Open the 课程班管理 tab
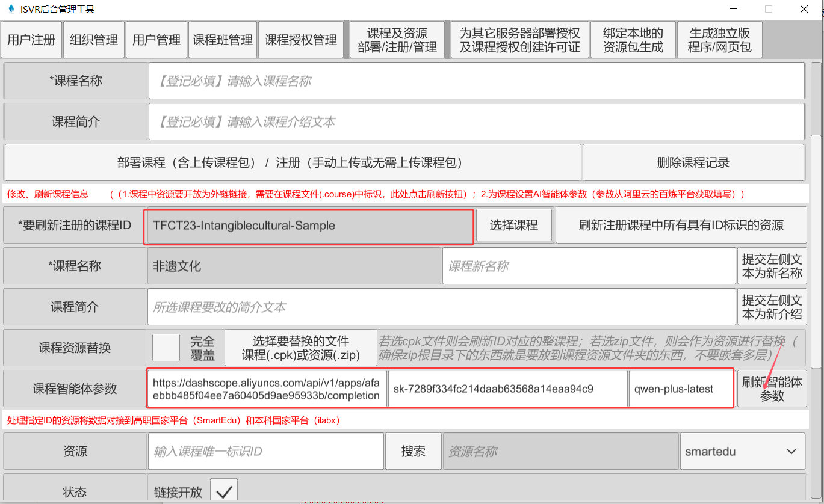 (223, 40)
